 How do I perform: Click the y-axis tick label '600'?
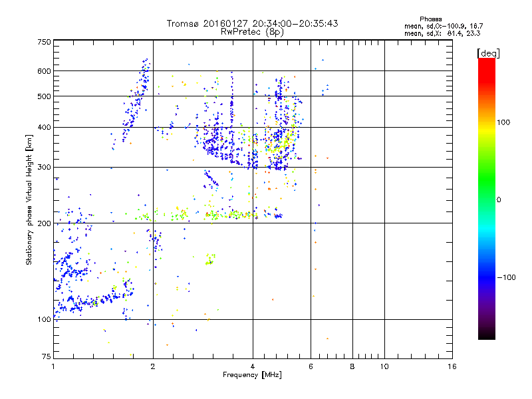(x=44, y=71)
